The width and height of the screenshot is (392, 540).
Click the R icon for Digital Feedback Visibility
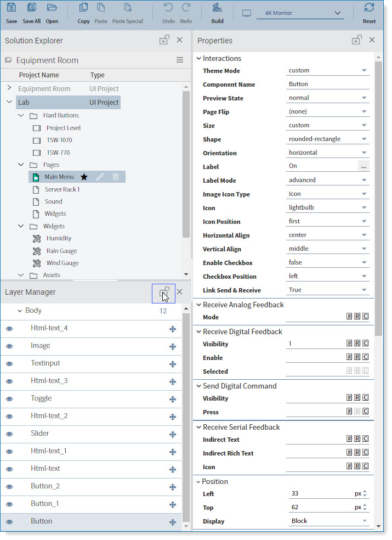[357, 343]
